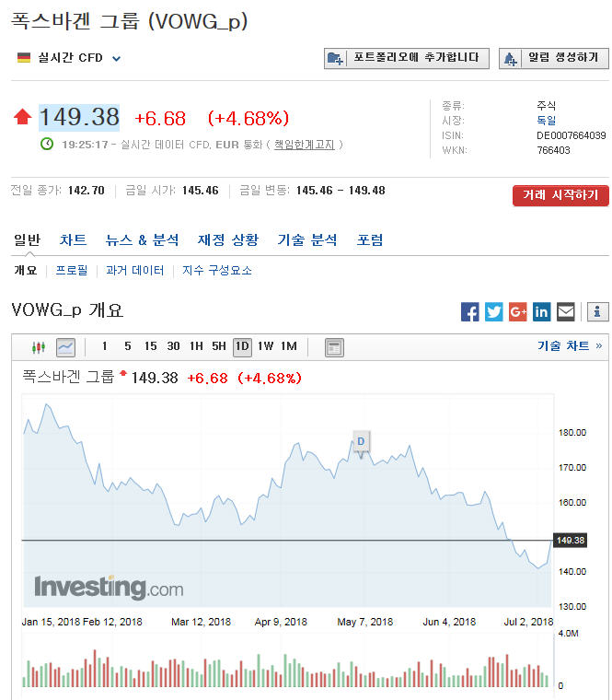Switch to candlestick chart type
This screenshot has width=612, height=700.
pyautogui.click(x=38, y=347)
